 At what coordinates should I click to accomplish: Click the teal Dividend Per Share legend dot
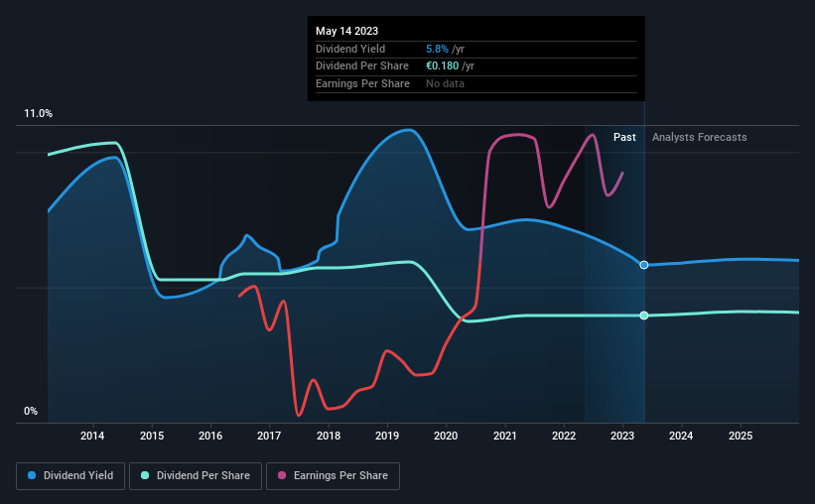point(145,475)
